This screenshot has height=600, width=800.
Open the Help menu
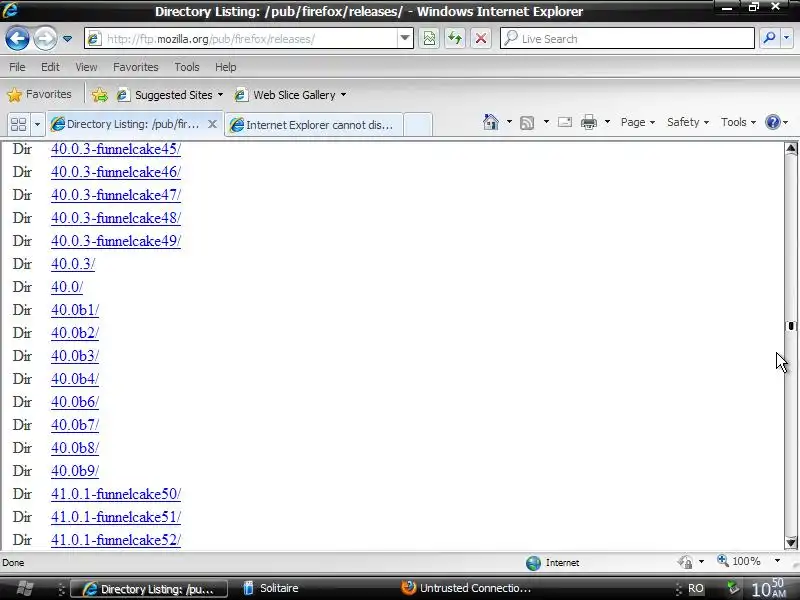(226, 67)
